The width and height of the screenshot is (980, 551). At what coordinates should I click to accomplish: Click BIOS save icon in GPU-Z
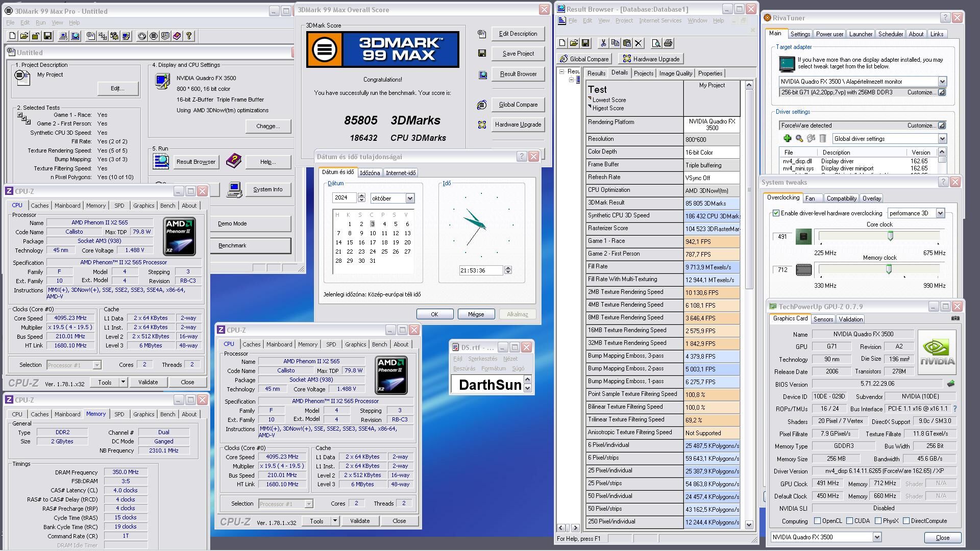(x=951, y=384)
